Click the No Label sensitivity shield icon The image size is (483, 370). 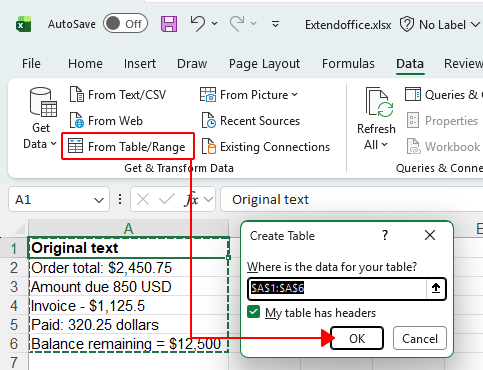407,24
